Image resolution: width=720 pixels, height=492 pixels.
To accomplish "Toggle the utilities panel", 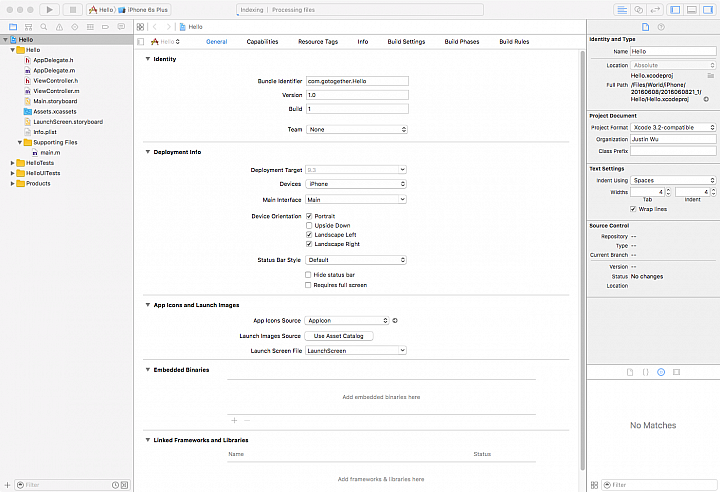I will coord(708,10).
